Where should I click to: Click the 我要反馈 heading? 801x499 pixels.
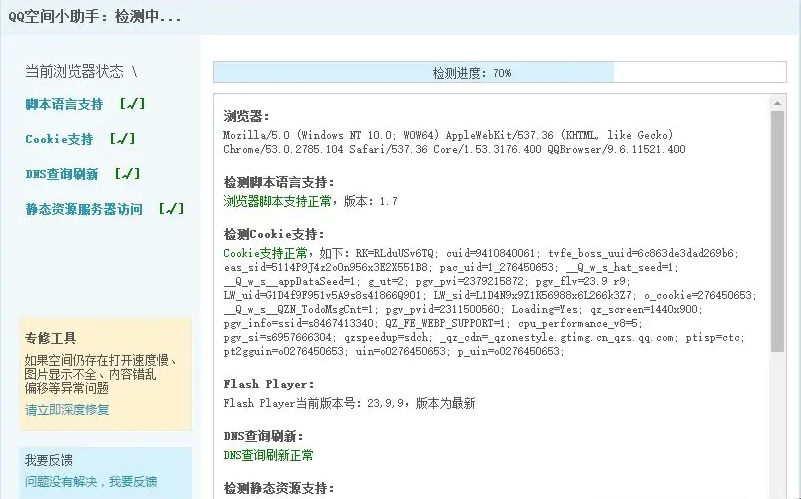(49, 460)
